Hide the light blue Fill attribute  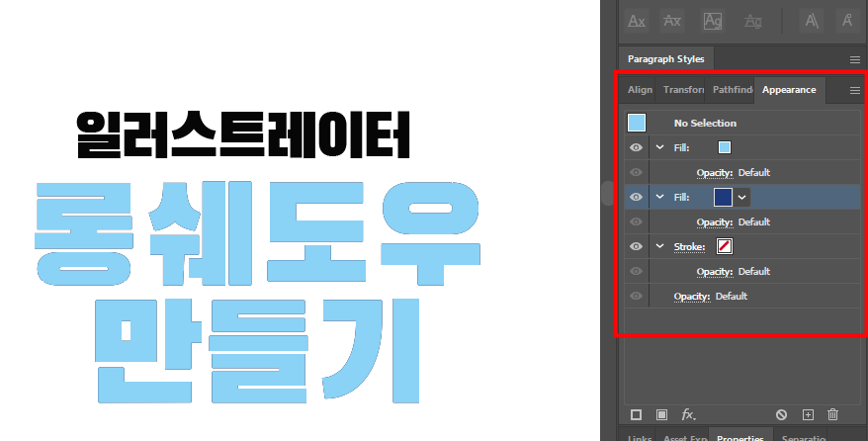tap(636, 147)
